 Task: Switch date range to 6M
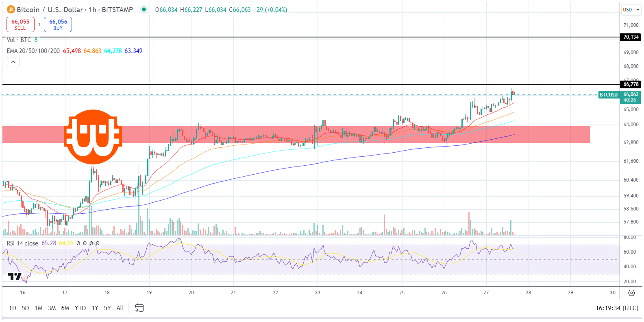[65, 308]
